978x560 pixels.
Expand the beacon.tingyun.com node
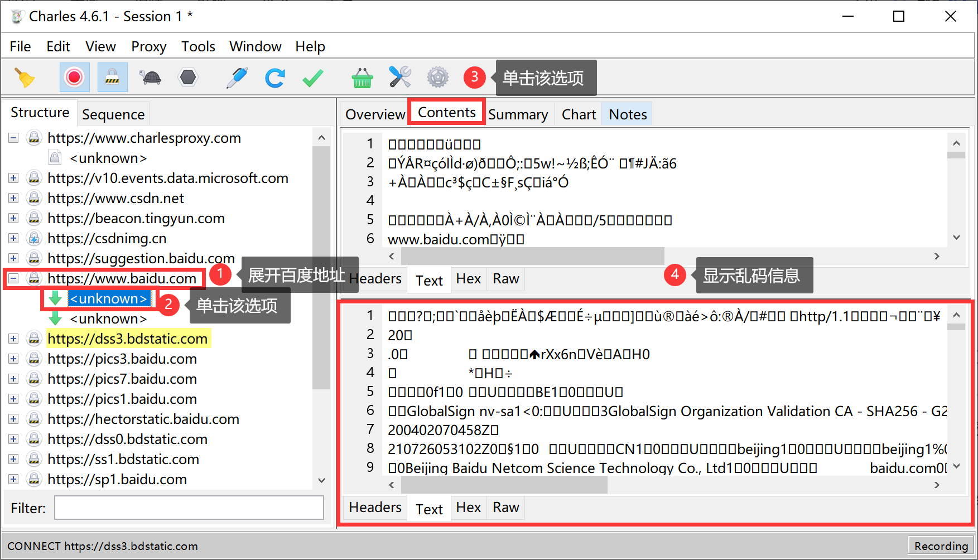[x=13, y=218]
